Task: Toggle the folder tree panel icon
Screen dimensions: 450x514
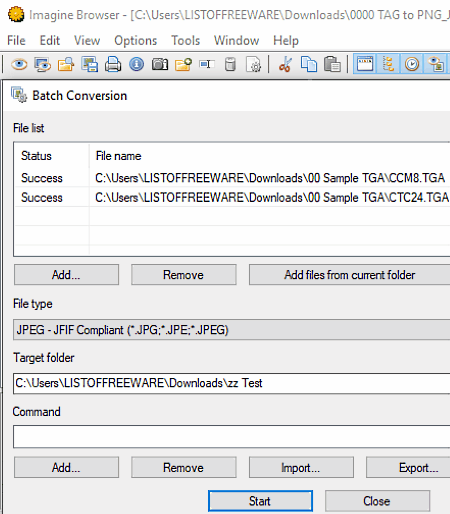Action: tap(388, 64)
